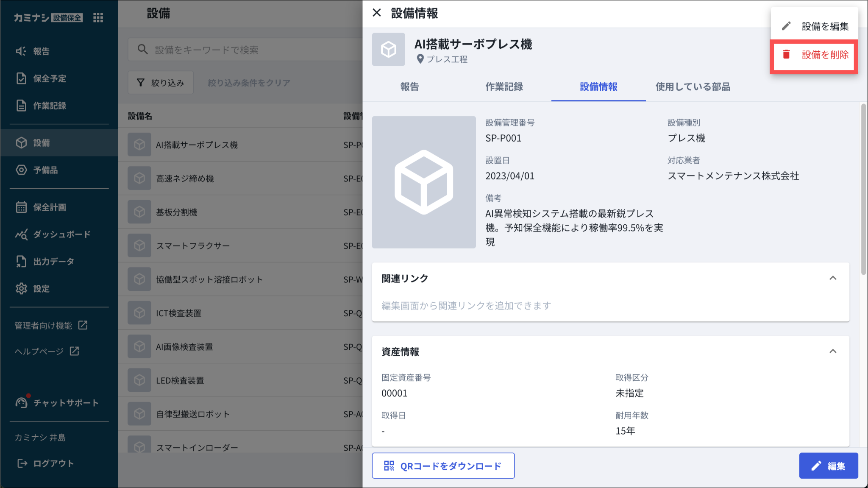Open the app launcher grid icon

(98, 17)
